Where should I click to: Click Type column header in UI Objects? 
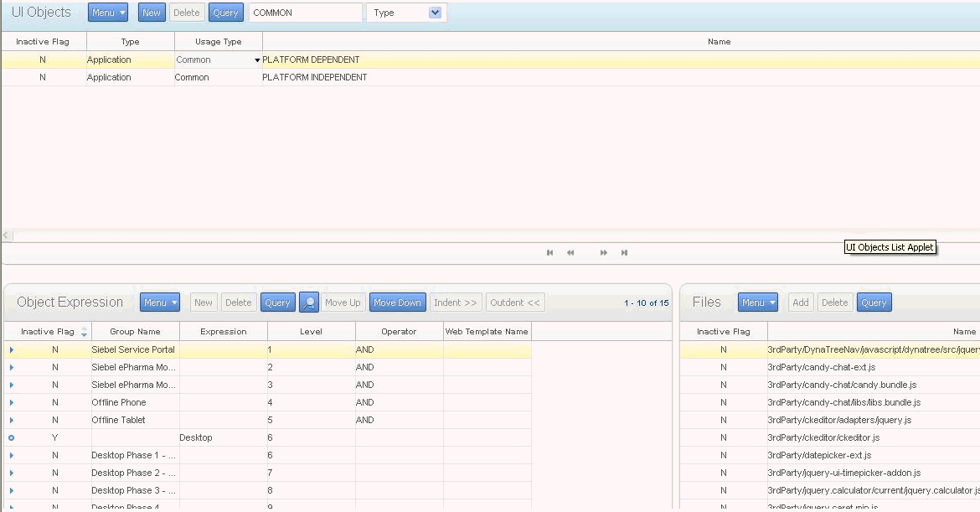click(x=130, y=42)
